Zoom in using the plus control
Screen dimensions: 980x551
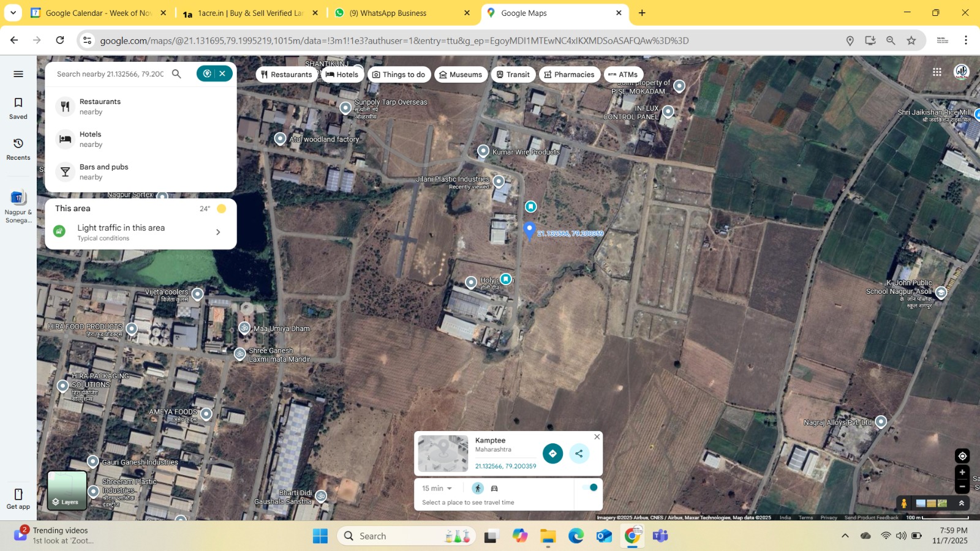[x=962, y=472]
